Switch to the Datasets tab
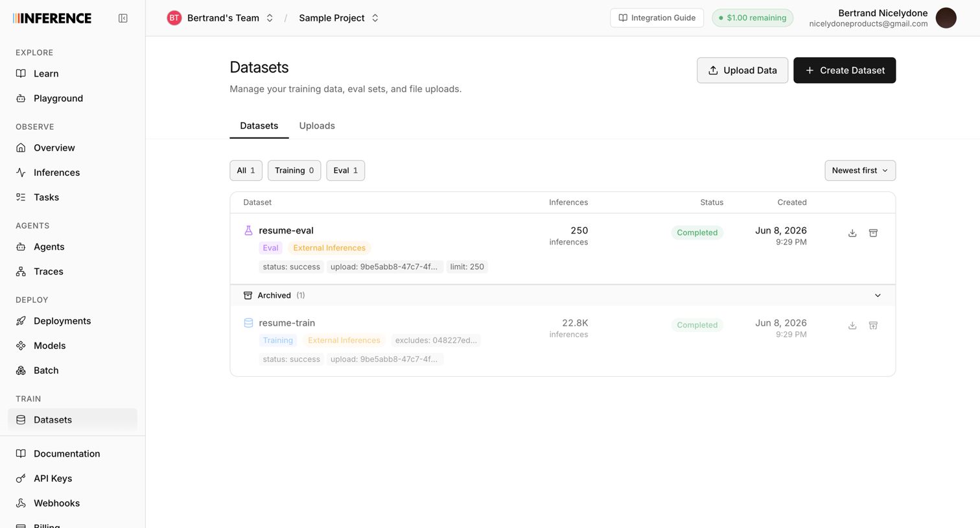This screenshot has height=528, width=980. tap(259, 126)
